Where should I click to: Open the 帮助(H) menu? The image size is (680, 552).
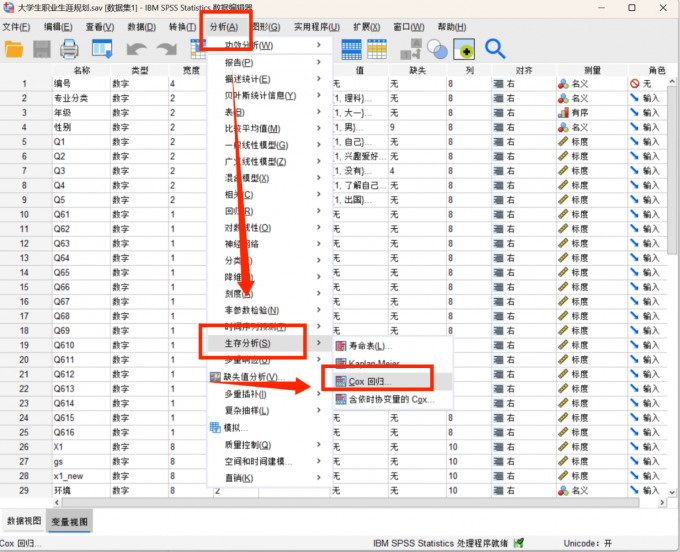[451, 27]
